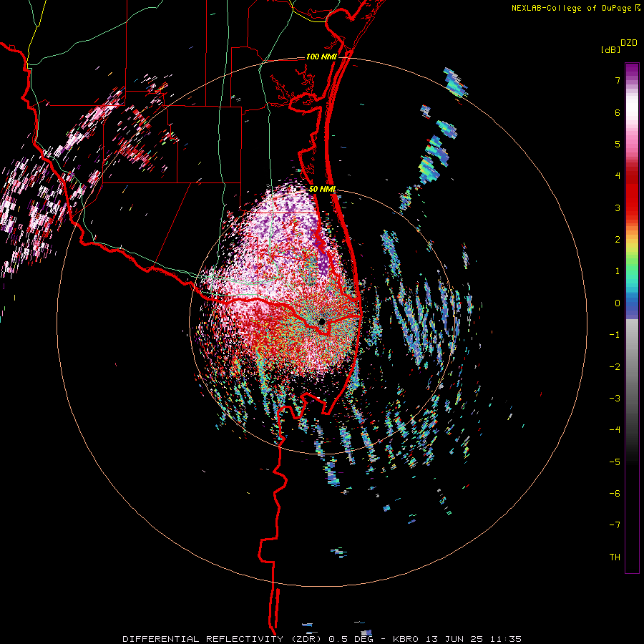Click the purple top of the color bar
Viewport: 644px width, 644px height.
click(632, 70)
